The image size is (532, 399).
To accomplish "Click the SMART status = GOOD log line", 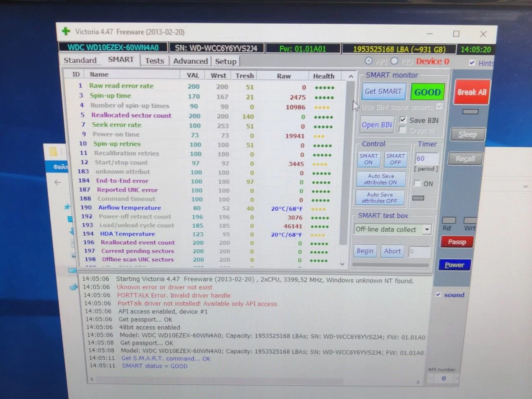I will [154, 366].
